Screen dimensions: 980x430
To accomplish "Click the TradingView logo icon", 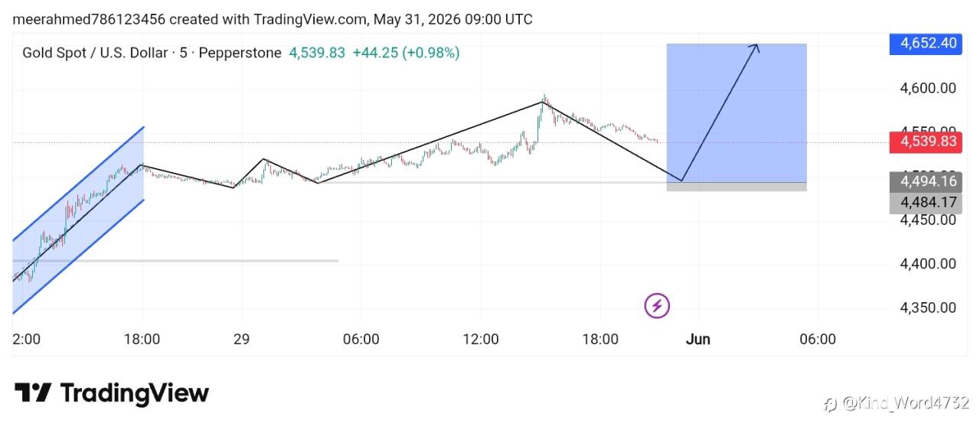I will point(33,393).
